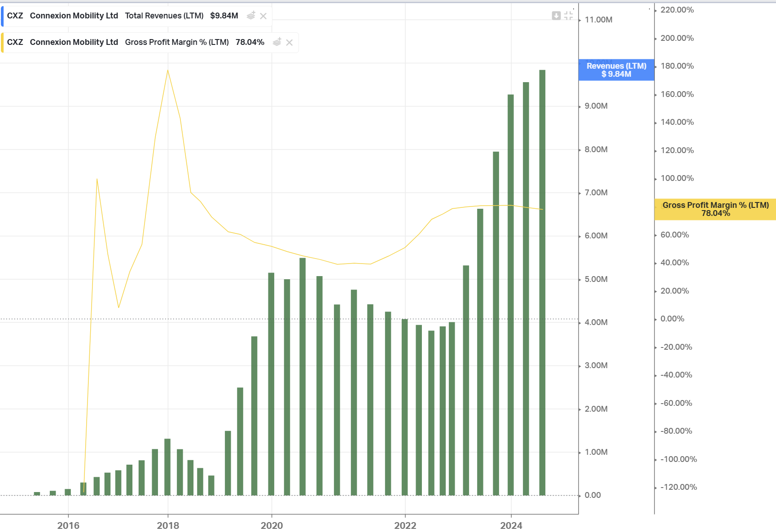The height and width of the screenshot is (532, 776).
Task: Click the 200.00% margin axis label
Action: [x=677, y=38]
